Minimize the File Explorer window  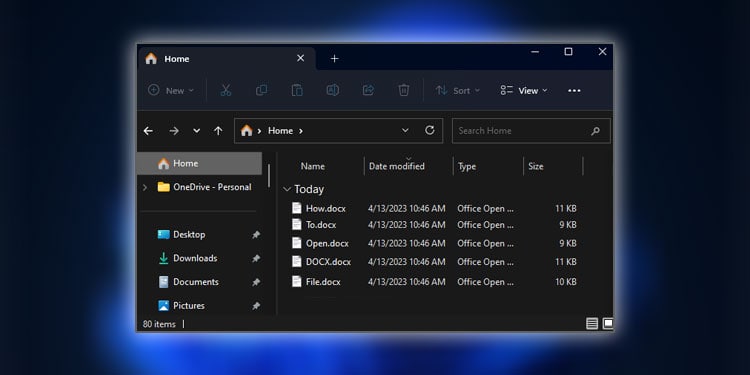tap(535, 52)
